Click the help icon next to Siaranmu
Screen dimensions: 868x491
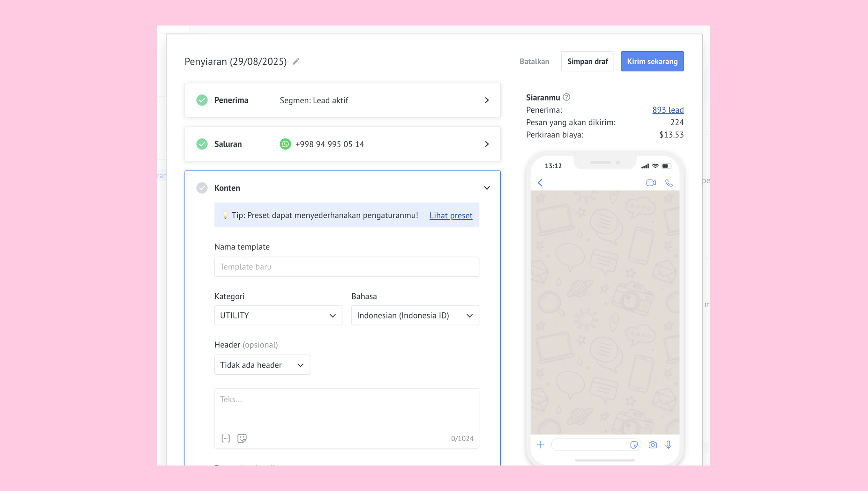click(x=566, y=97)
